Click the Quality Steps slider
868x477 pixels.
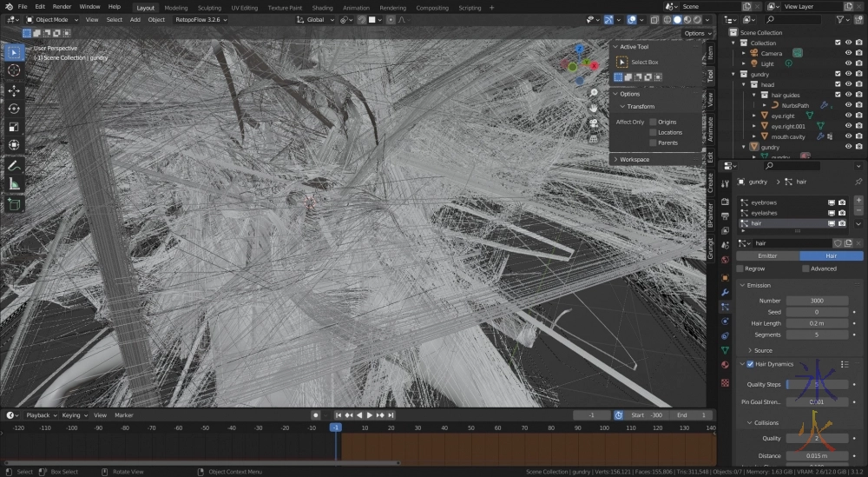pyautogui.click(x=817, y=384)
